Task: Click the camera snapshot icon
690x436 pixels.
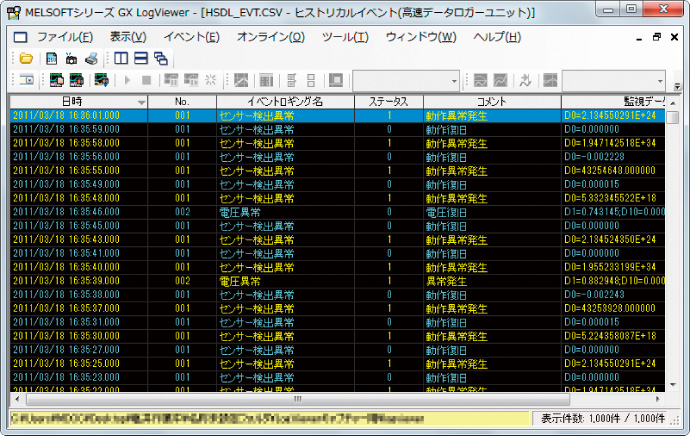Action: (71, 58)
